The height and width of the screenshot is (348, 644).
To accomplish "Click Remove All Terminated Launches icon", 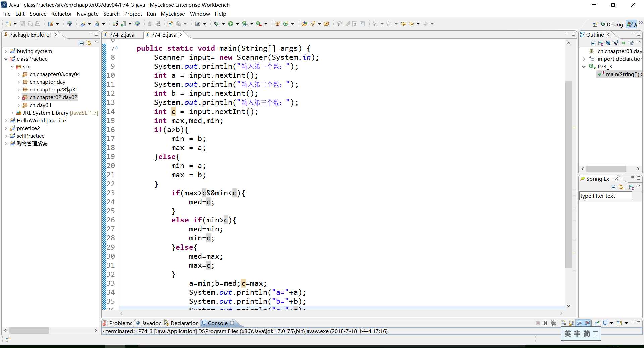I will click(553, 323).
